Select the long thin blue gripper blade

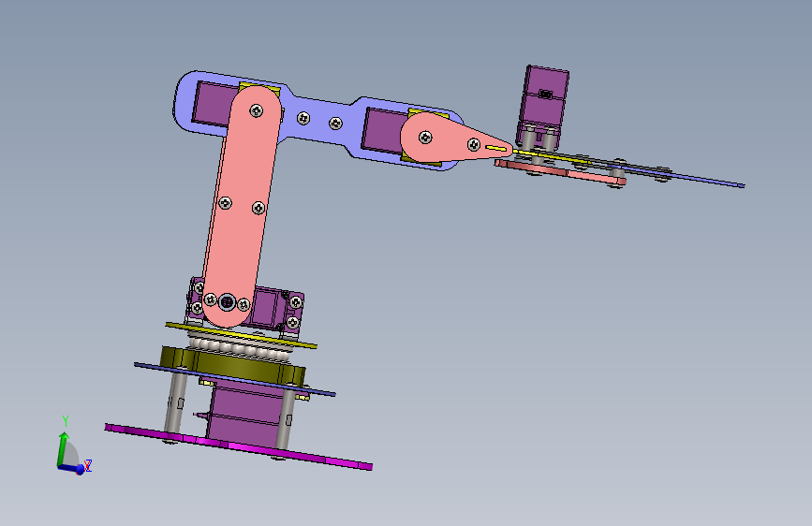point(678,174)
